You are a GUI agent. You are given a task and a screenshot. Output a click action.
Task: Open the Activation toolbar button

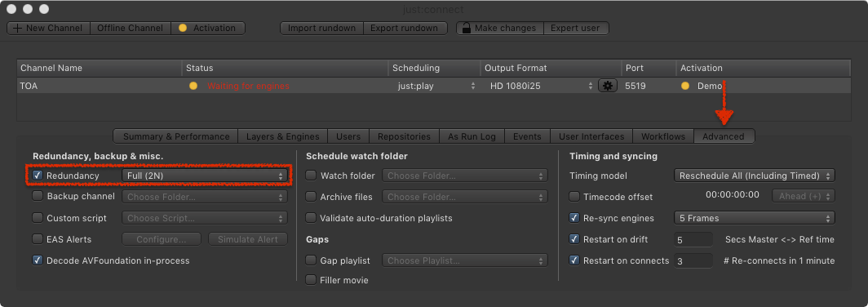click(208, 28)
